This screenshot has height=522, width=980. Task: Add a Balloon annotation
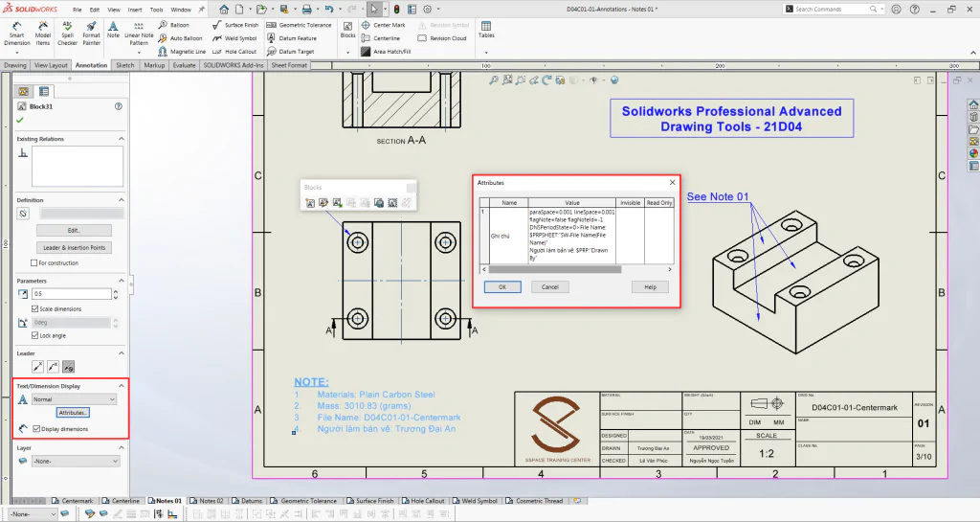(174, 25)
